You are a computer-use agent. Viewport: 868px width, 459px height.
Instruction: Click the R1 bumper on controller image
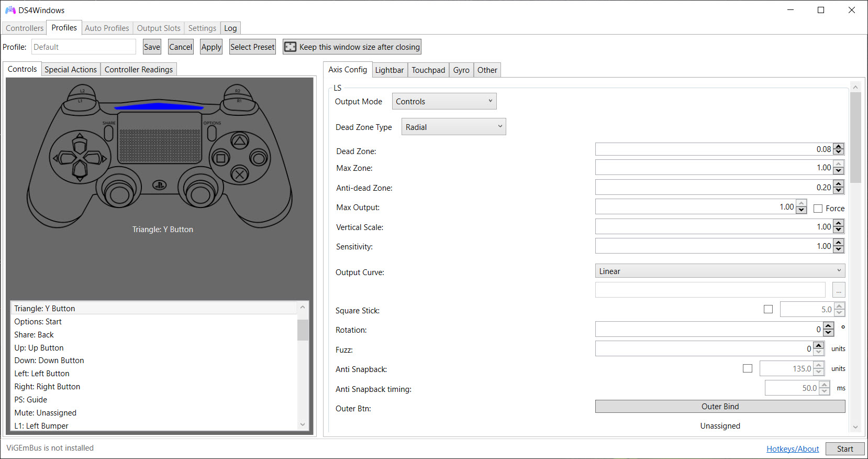point(239,105)
